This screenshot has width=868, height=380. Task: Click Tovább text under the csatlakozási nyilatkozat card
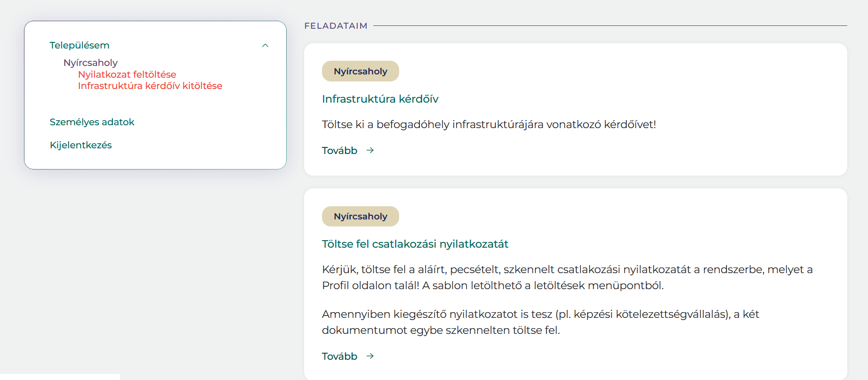[x=339, y=356]
